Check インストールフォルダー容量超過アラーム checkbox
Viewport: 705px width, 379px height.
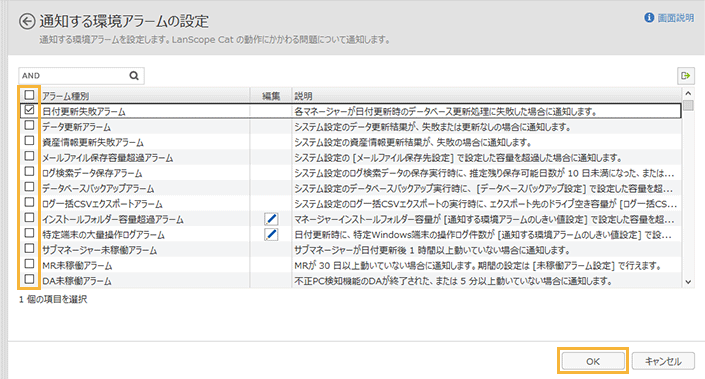tap(29, 217)
